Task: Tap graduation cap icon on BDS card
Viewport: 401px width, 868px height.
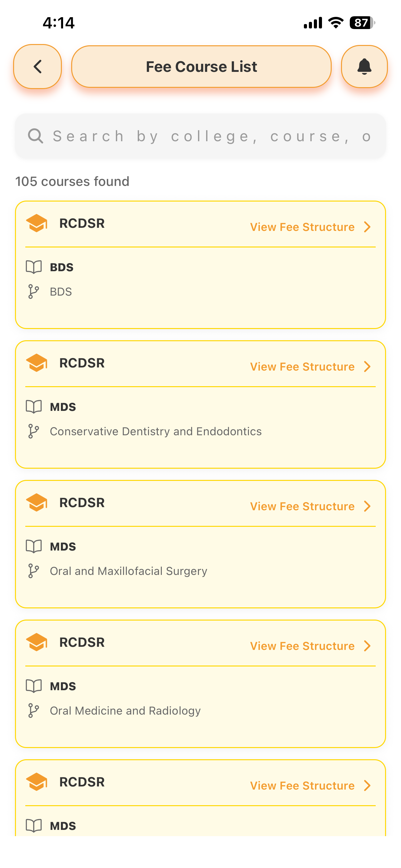Action: pos(36,223)
